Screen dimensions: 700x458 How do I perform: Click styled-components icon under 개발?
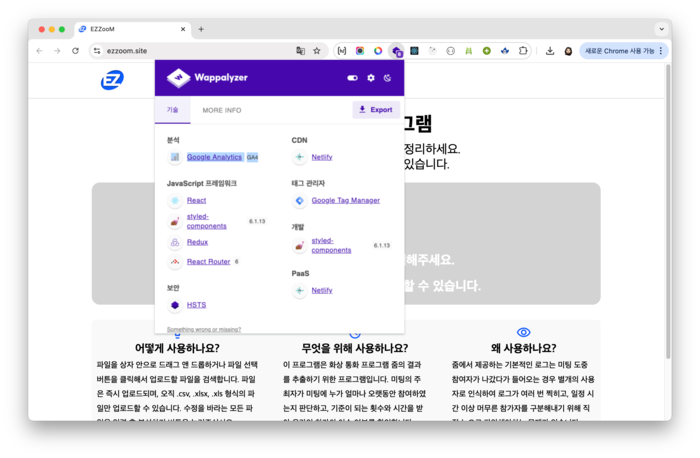pyautogui.click(x=300, y=246)
